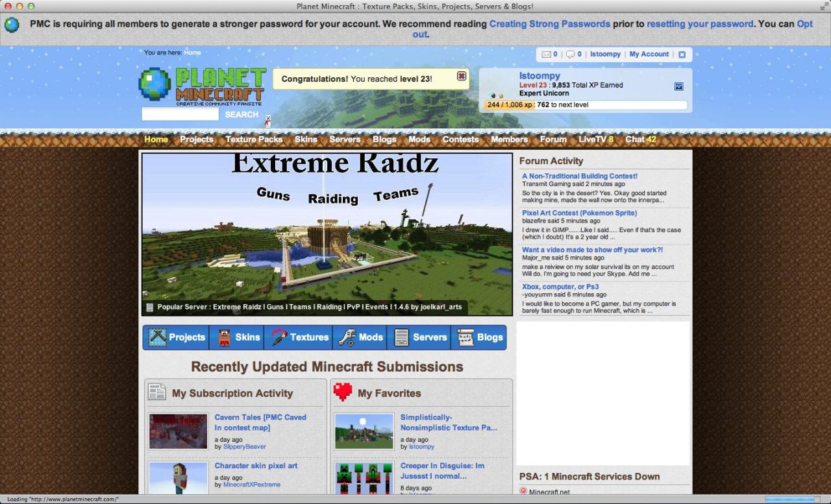The image size is (831, 504).
Task: Click the My Subscription Activity panel icon
Action: pos(156,392)
